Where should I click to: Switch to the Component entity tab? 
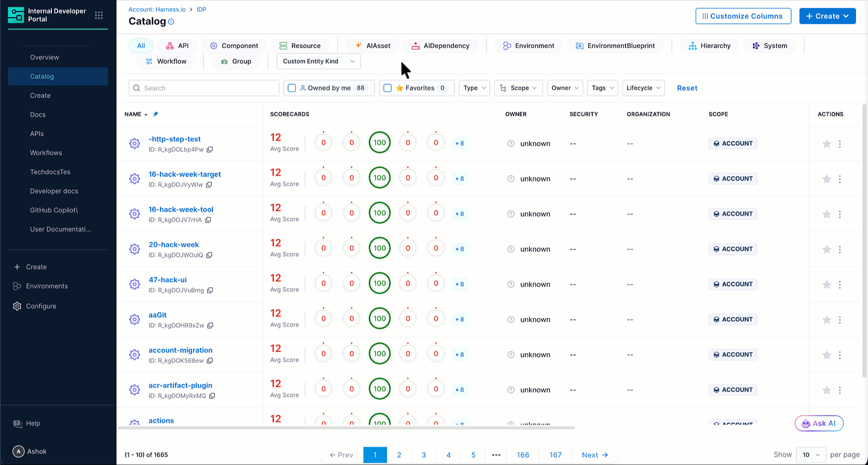point(234,46)
